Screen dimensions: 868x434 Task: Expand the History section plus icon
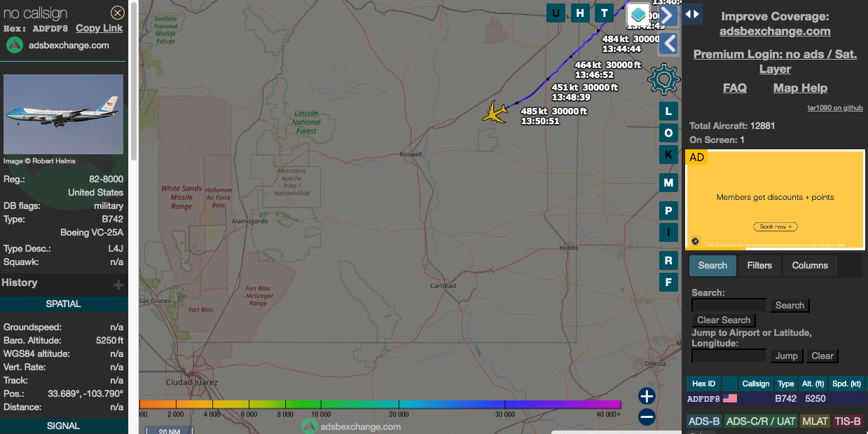click(x=118, y=285)
